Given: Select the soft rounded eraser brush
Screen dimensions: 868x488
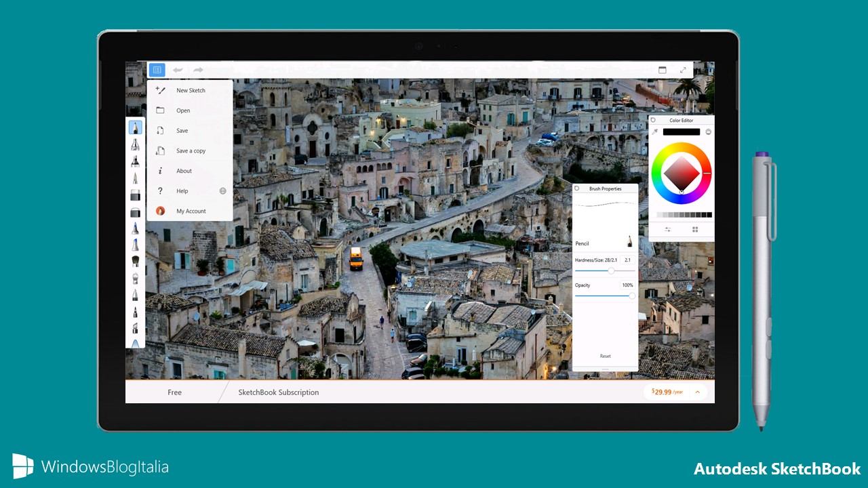Looking at the screenshot, I should [136, 212].
